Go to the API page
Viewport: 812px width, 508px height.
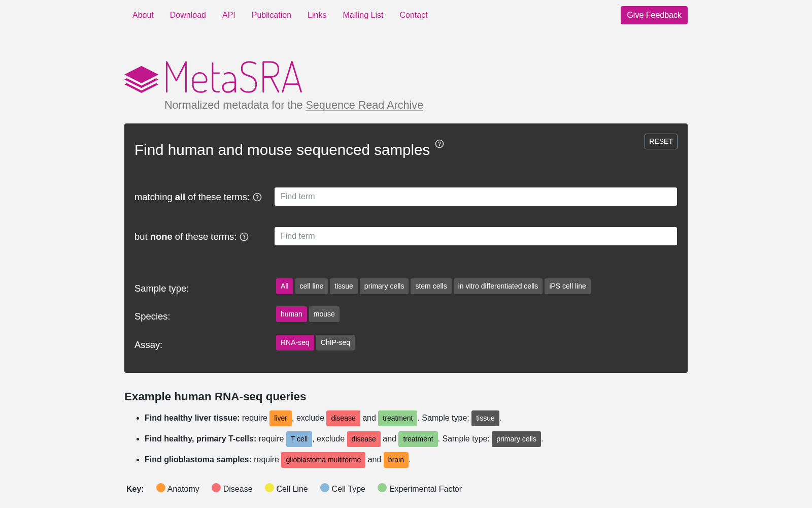pos(229,15)
